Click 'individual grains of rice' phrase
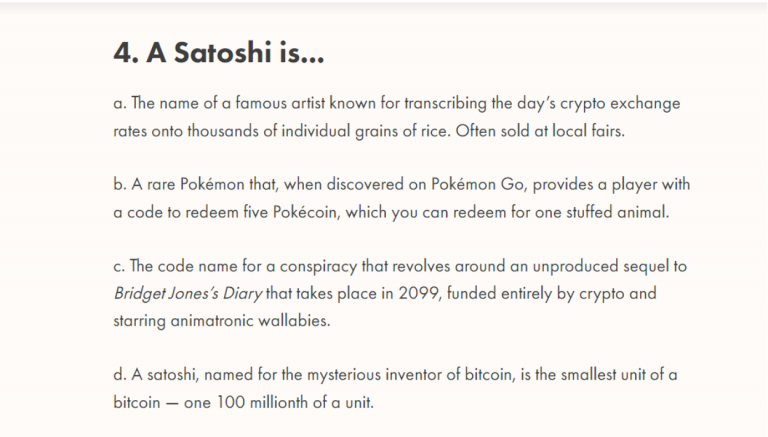 click(365, 131)
